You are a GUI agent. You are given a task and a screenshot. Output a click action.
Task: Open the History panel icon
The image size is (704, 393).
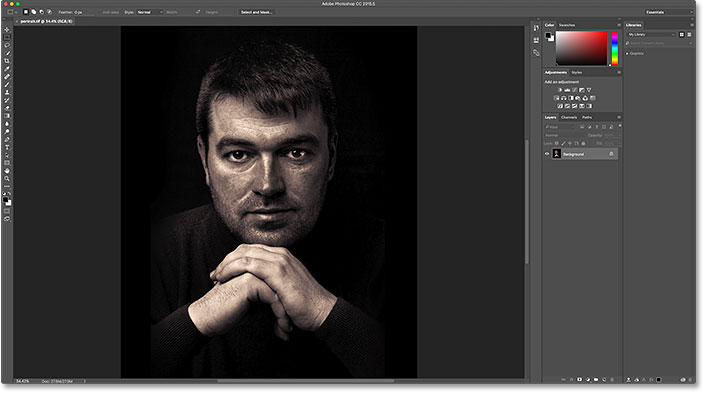[536, 28]
